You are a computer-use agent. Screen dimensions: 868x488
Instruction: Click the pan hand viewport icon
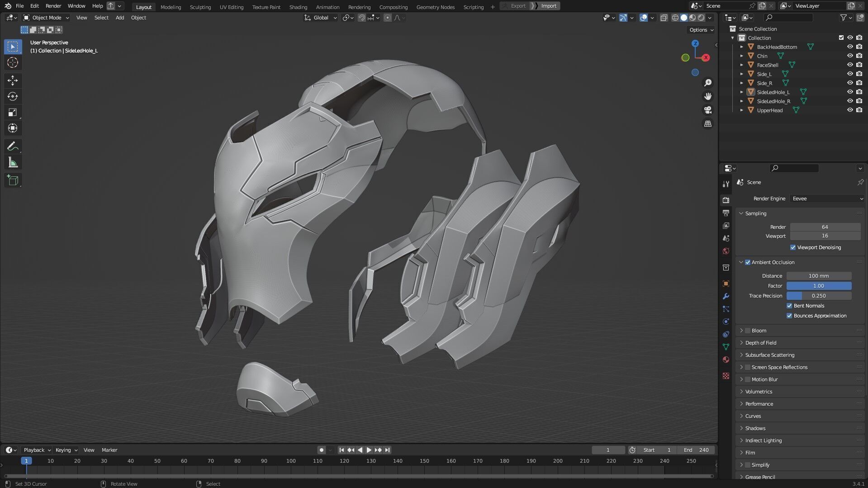click(x=708, y=96)
